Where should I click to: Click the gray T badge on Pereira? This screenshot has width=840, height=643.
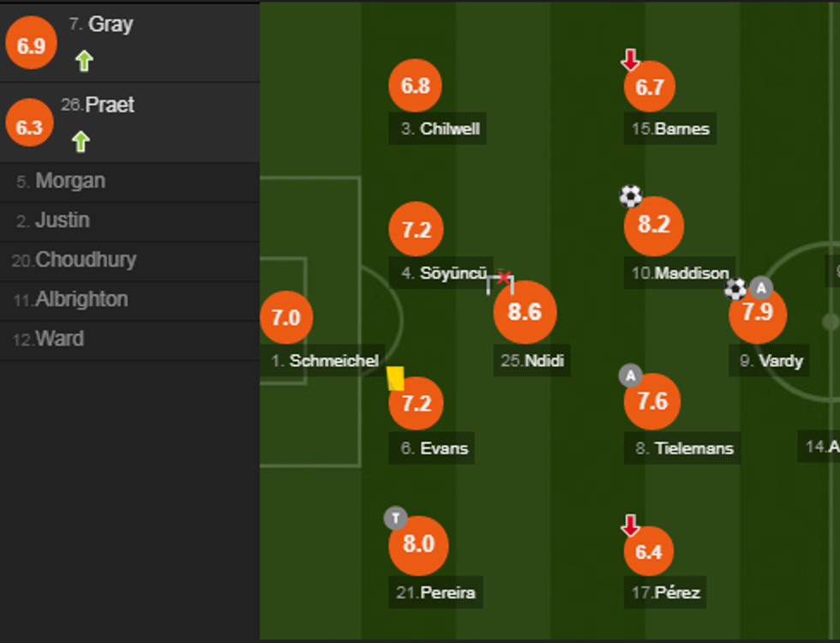coord(395,518)
